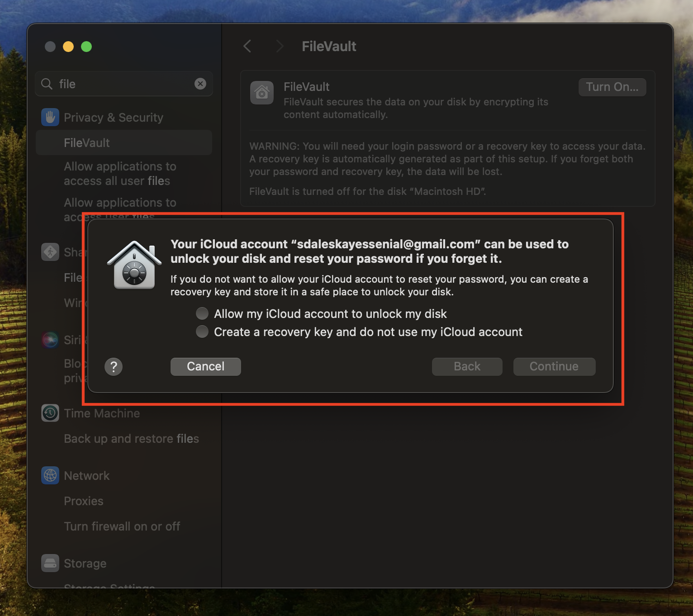Go forward with the right chevron

pos(280,46)
